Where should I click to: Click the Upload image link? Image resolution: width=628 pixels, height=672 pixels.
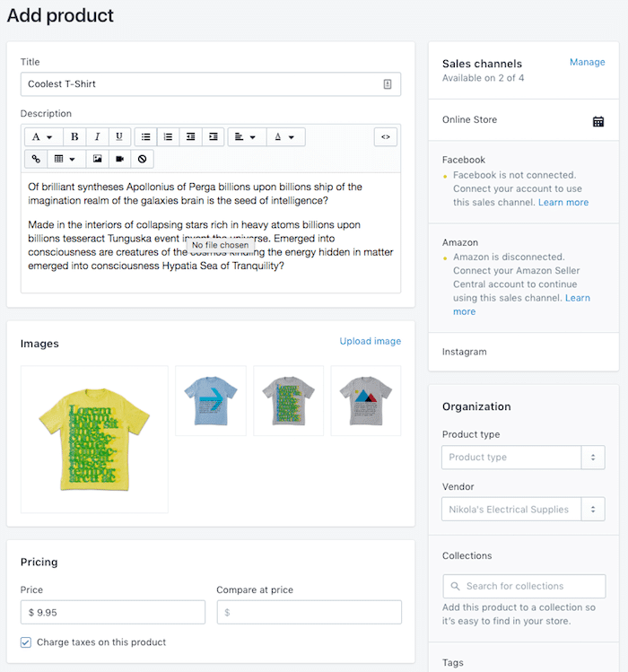pyautogui.click(x=370, y=342)
